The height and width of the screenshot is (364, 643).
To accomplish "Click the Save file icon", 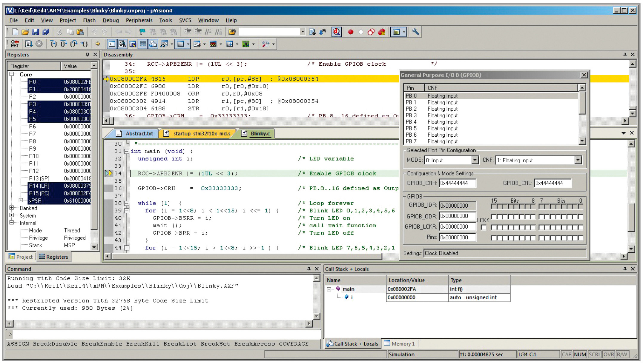I will [x=35, y=32].
